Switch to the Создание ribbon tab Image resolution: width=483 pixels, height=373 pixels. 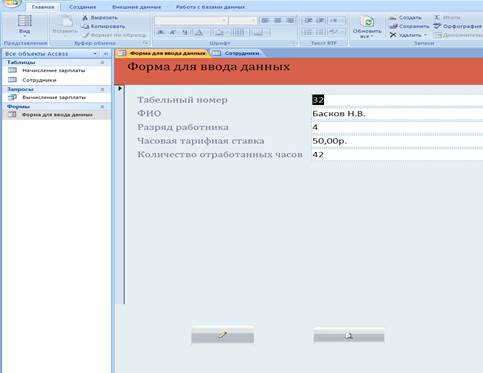(82, 7)
